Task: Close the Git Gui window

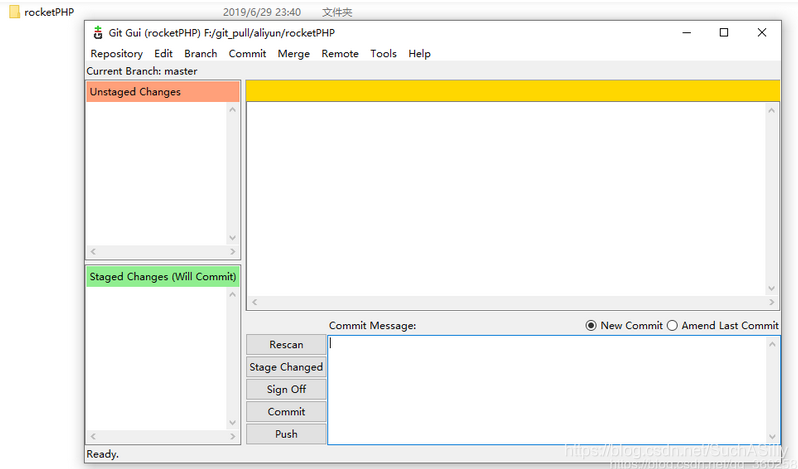Action: (x=762, y=33)
